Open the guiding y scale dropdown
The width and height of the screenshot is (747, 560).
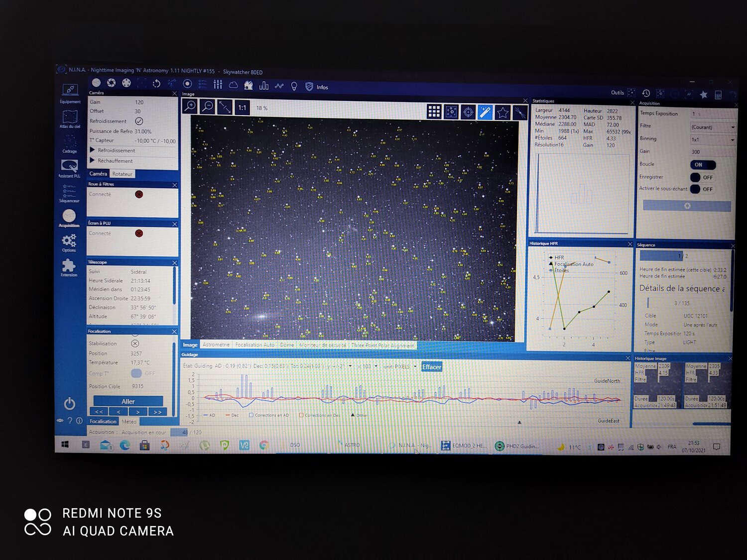(340, 366)
